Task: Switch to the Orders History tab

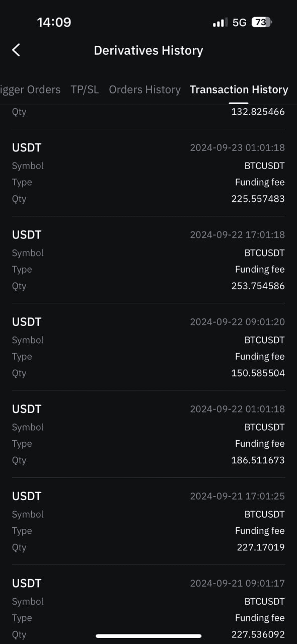Action: (x=144, y=90)
